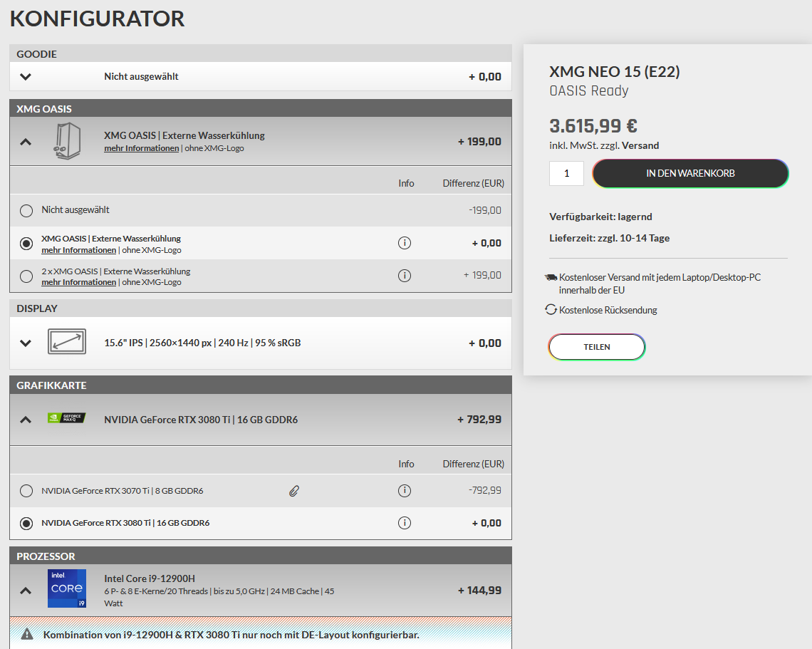Collapse the Grafikkarte section chevron

(26, 420)
